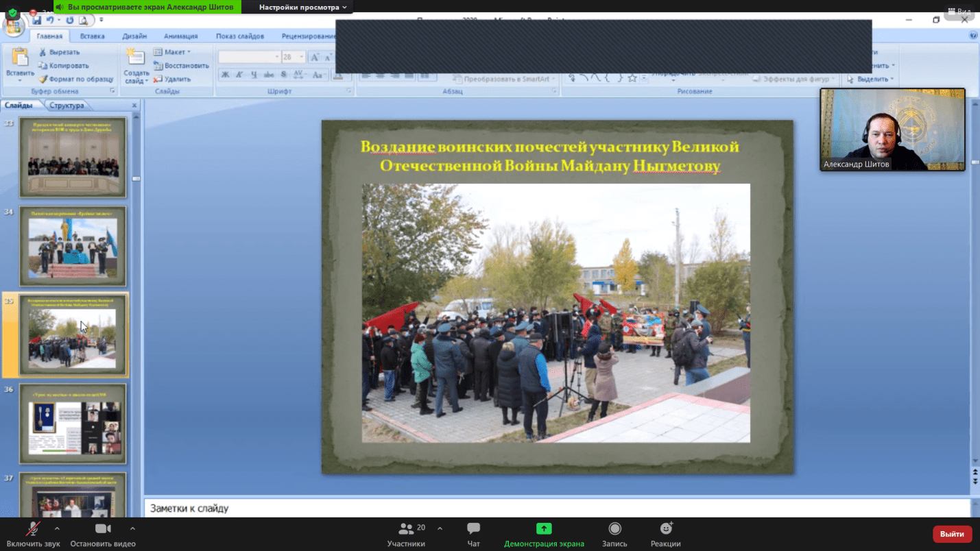Open Настройки просмотра view options dropdown

(302, 7)
